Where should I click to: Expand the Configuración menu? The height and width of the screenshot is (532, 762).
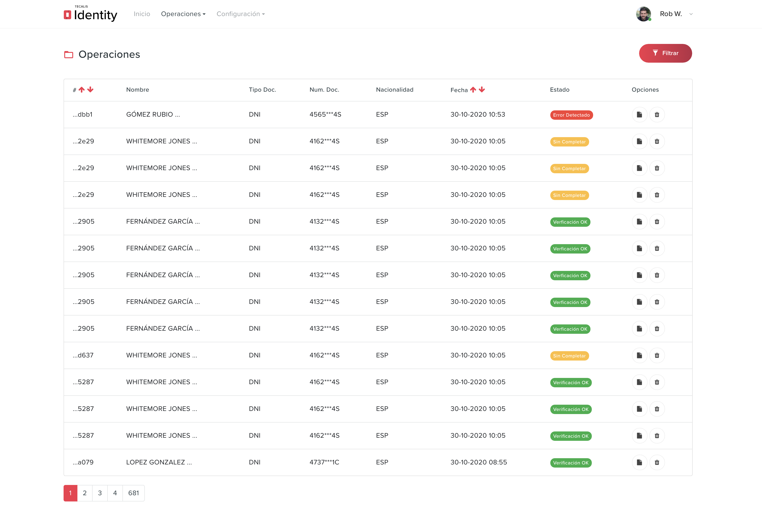tap(241, 14)
